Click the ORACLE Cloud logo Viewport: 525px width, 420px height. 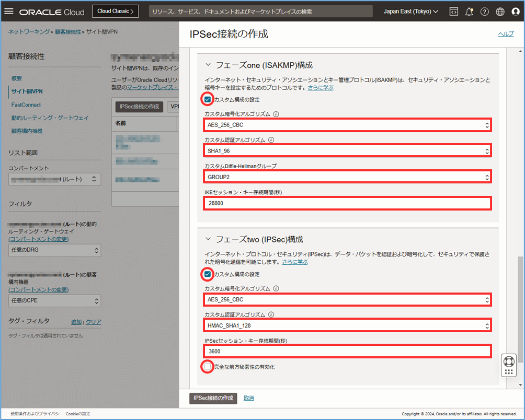(x=52, y=13)
